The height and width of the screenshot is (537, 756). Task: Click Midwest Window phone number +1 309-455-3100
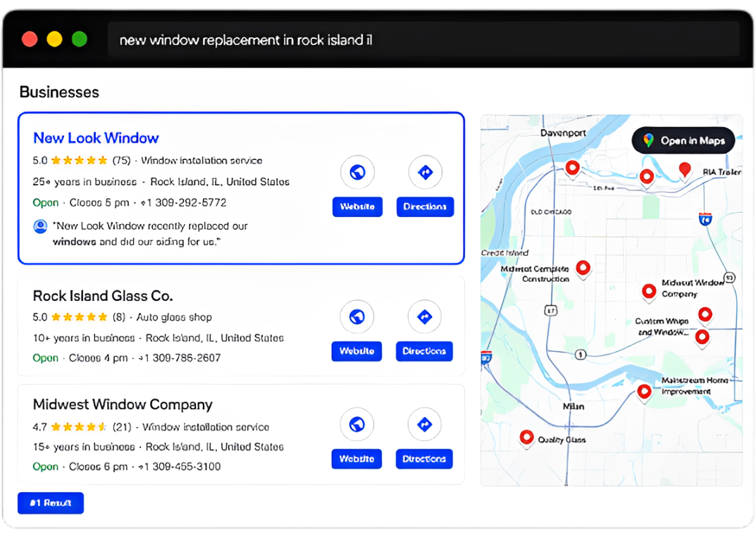(180, 467)
